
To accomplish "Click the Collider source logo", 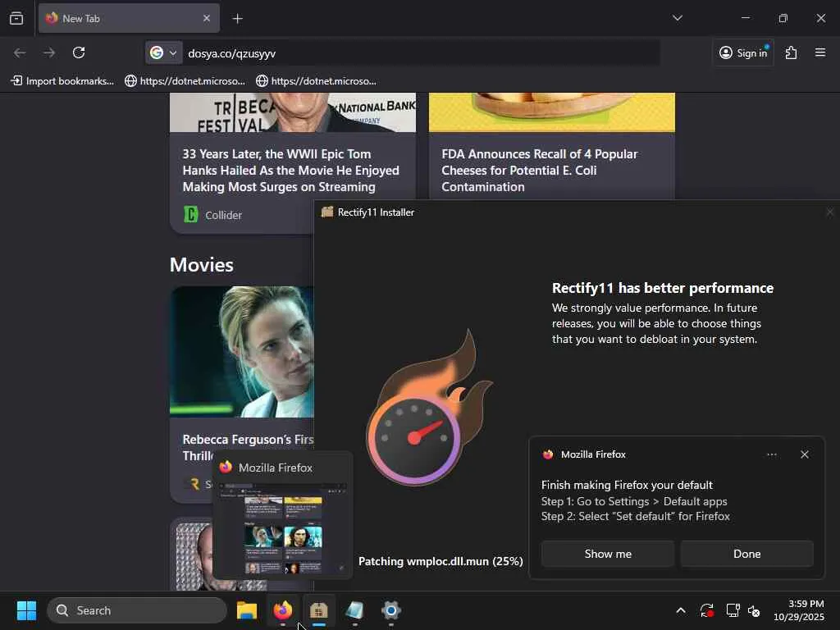I will (190, 214).
